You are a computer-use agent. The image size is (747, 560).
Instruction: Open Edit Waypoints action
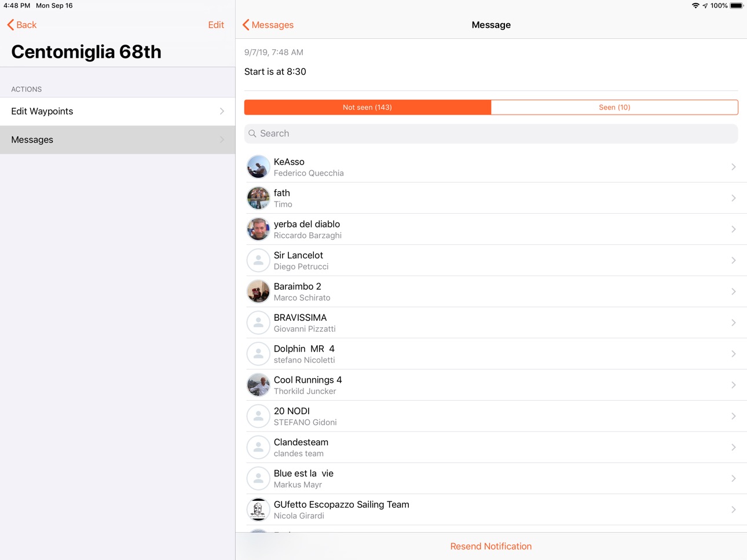click(118, 111)
